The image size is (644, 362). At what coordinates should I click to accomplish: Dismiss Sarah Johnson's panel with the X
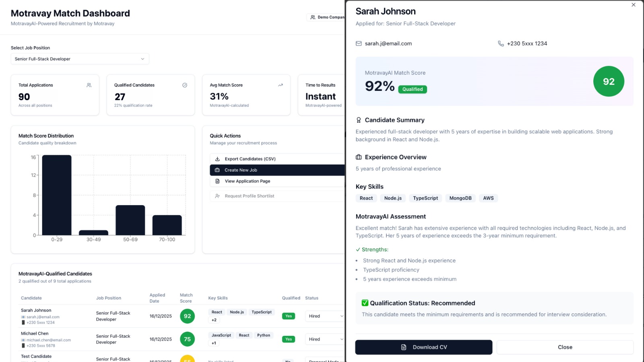pyautogui.click(x=634, y=5)
